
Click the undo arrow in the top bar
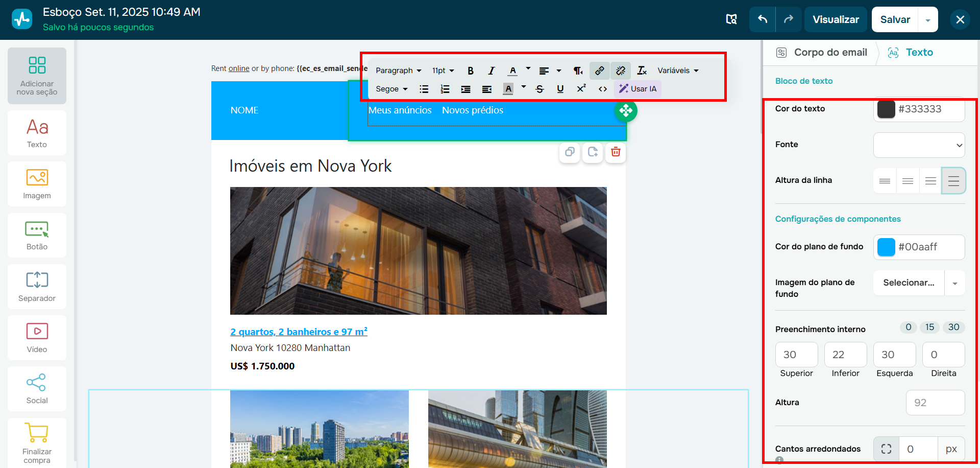point(762,19)
